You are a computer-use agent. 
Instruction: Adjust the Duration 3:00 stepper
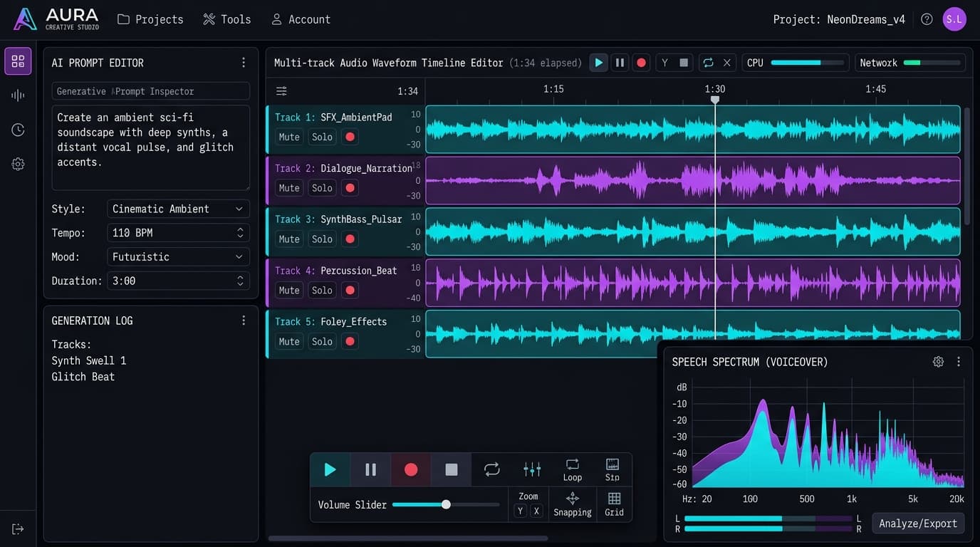pos(240,281)
